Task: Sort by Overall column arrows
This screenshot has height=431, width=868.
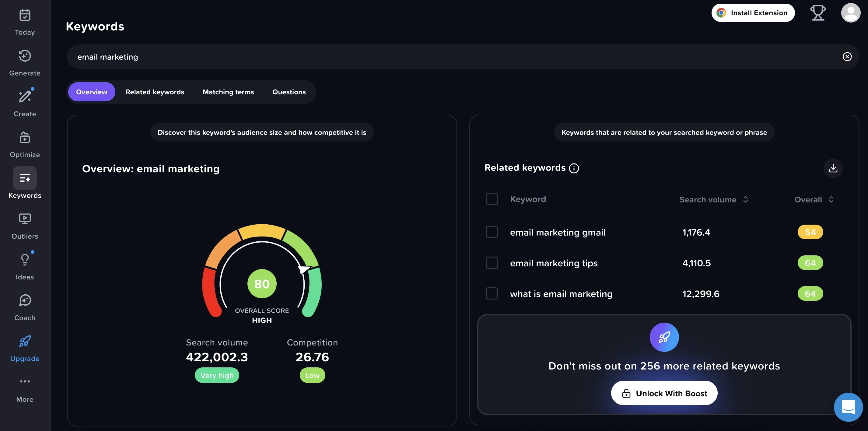Action: pos(831,199)
